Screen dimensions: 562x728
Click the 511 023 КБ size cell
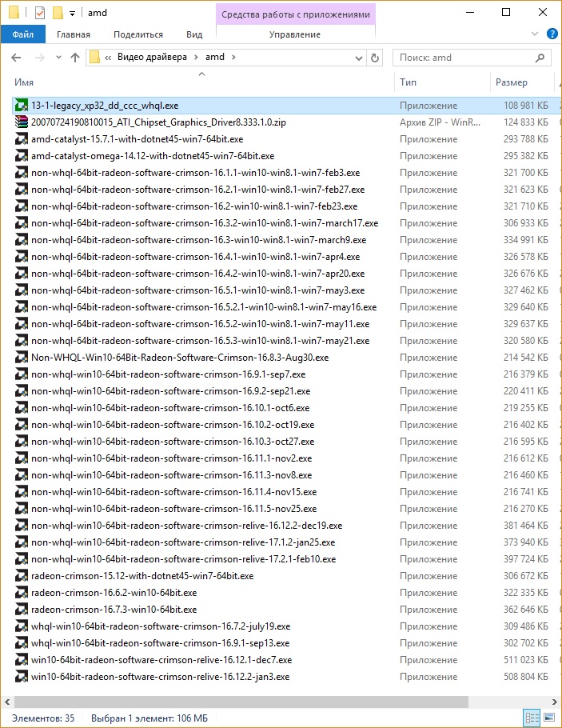[x=525, y=660]
